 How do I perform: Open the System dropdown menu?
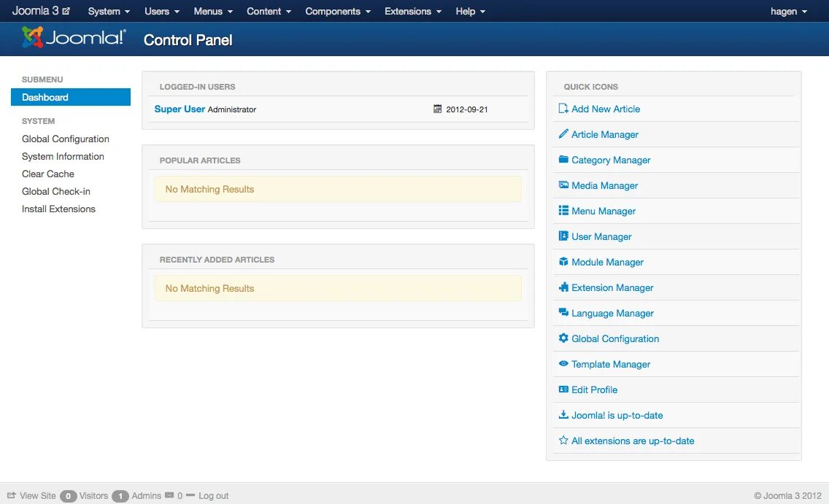point(109,11)
